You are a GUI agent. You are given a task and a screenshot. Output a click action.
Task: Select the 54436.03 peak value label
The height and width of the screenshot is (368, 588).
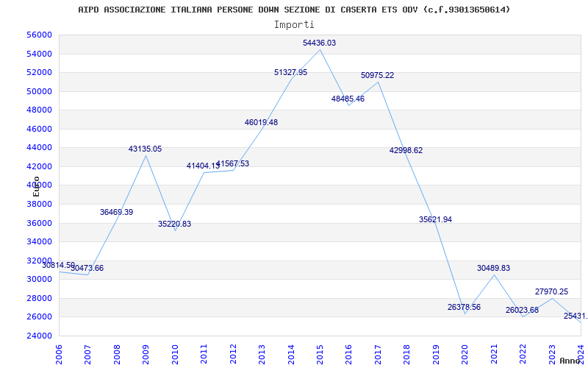[x=320, y=43]
